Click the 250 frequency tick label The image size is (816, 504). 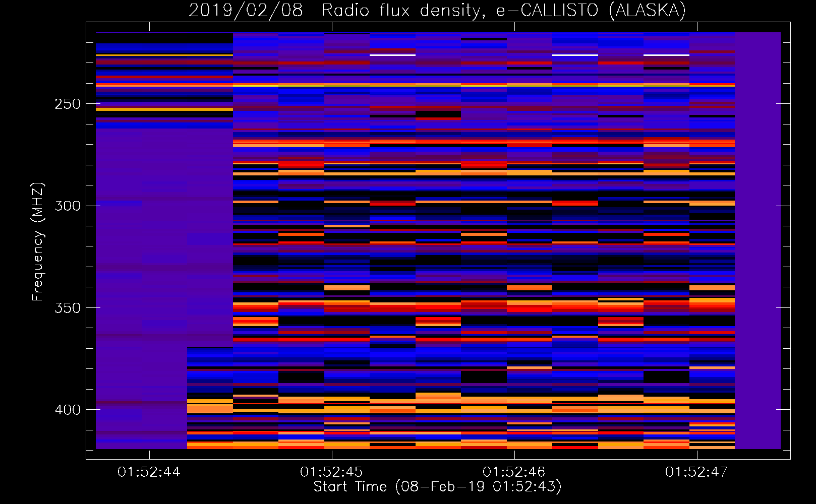click(x=68, y=104)
